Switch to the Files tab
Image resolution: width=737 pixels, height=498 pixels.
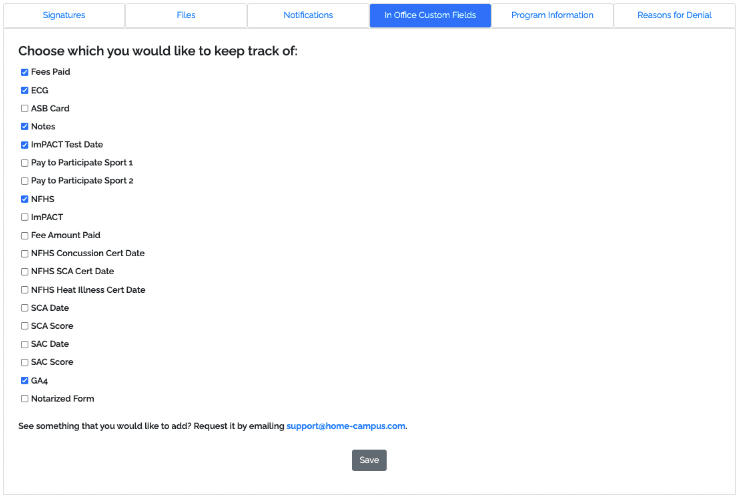[x=186, y=16]
